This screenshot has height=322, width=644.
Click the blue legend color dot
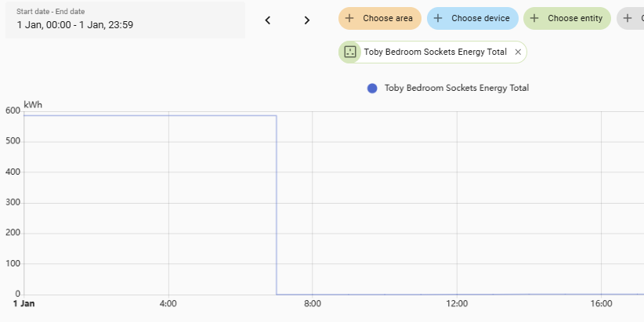(372, 88)
